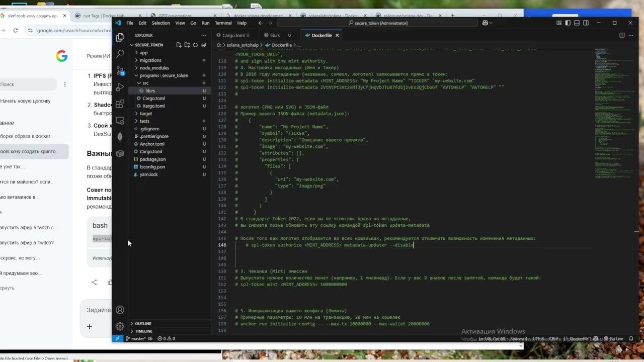Click the Google logo in the browser window
Viewport: 644px width, 362px height.
pyautogui.click(x=61, y=56)
